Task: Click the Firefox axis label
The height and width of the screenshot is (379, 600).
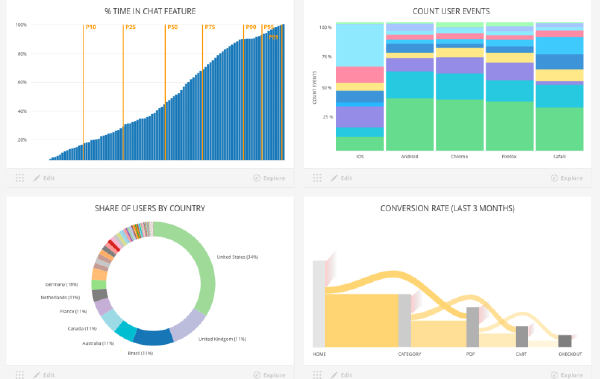Action: (x=509, y=157)
